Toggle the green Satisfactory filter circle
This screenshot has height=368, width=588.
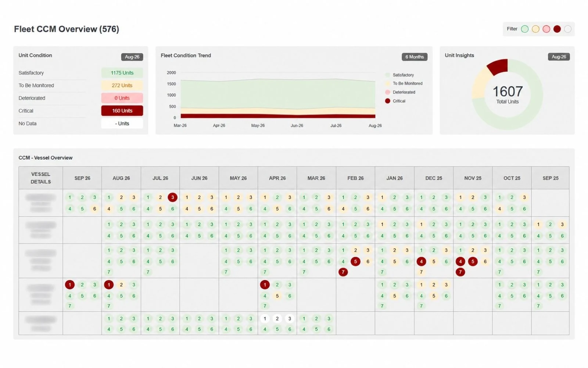[x=525, y=29]
